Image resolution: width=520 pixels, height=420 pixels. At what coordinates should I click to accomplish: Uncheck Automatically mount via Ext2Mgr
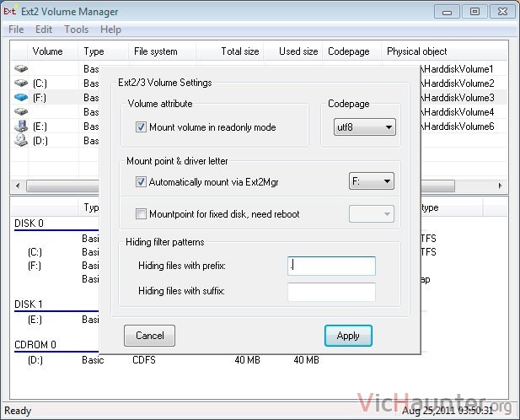141,181
